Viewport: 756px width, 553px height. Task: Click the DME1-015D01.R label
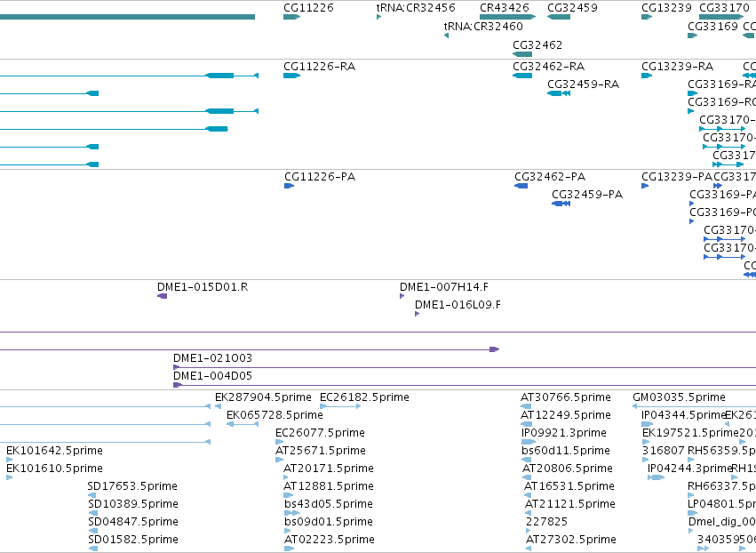(x=203, y=287)
